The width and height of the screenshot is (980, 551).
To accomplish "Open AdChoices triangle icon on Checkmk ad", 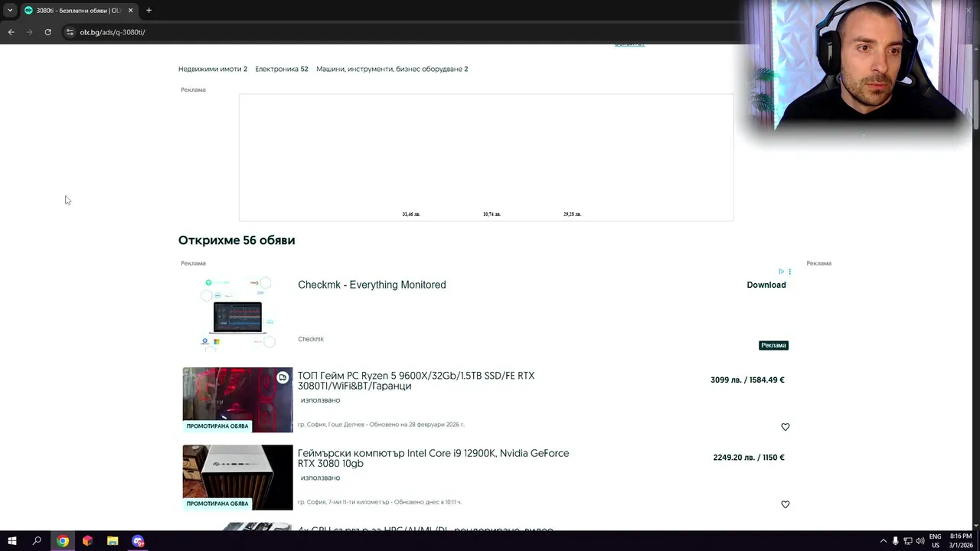I will tap(781, 272).
